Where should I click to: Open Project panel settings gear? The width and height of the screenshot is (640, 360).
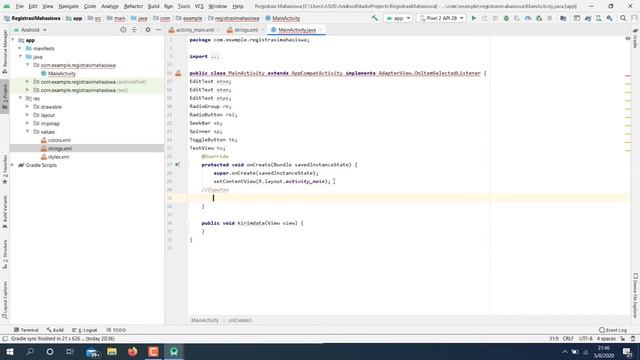148,30
